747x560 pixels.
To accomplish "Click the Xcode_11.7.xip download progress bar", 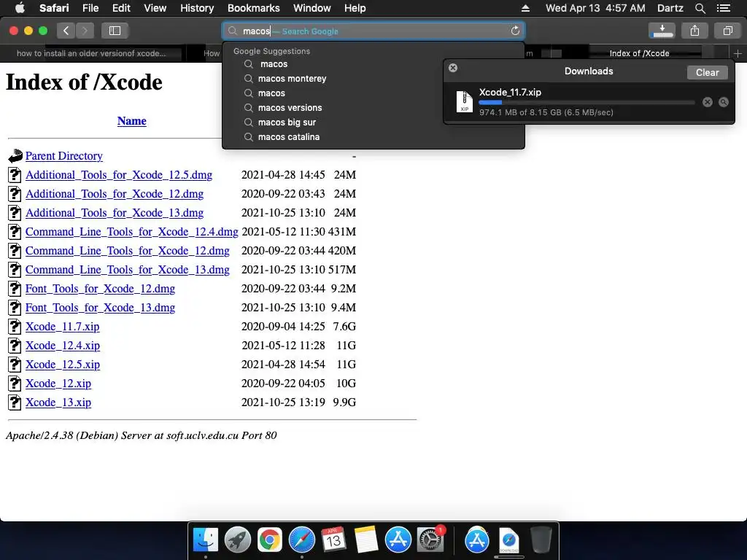I will 587,102.
